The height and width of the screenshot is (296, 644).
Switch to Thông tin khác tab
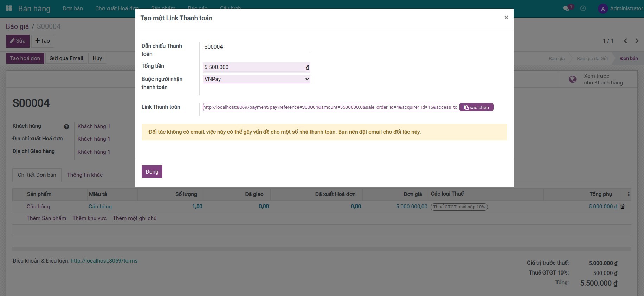(85, 175)
